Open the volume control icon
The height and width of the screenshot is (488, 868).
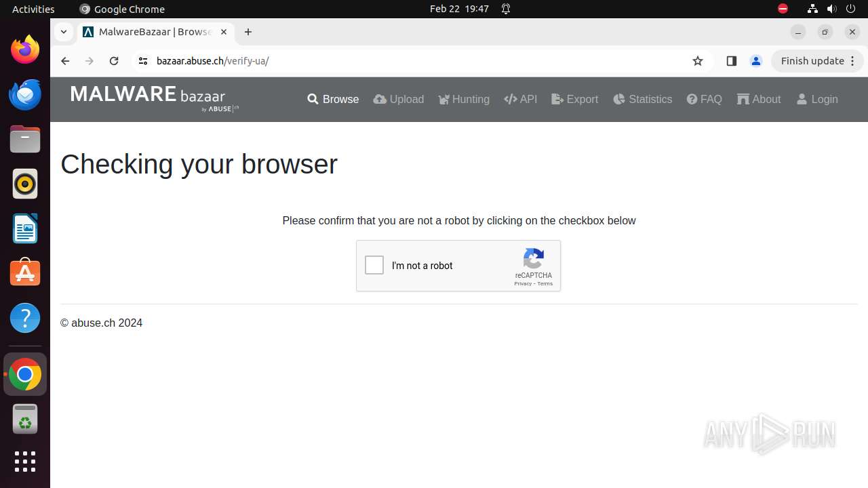[832, 9]
